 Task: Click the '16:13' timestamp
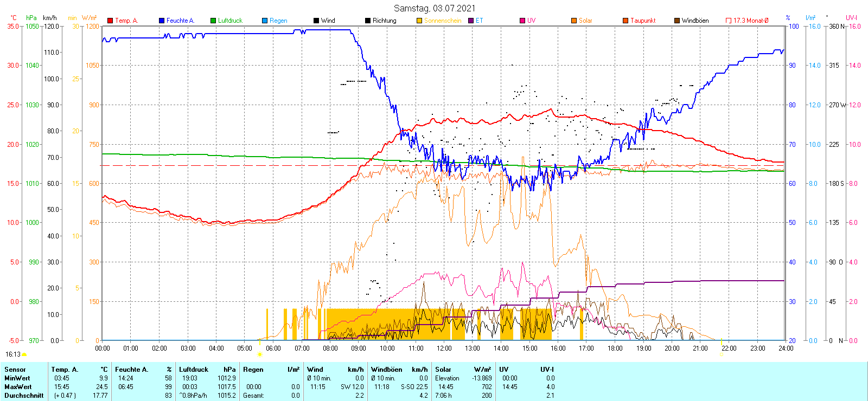click(13, 354)
